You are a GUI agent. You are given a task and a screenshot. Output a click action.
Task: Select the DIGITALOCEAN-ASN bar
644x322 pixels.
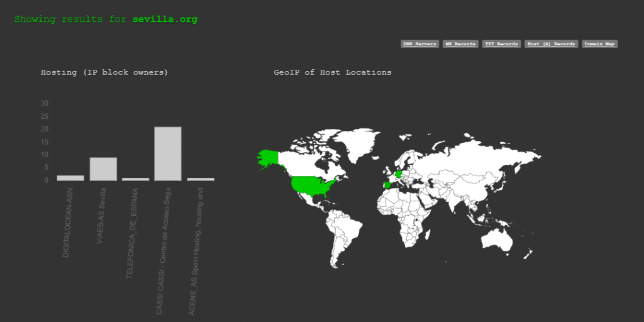[70, 178]
